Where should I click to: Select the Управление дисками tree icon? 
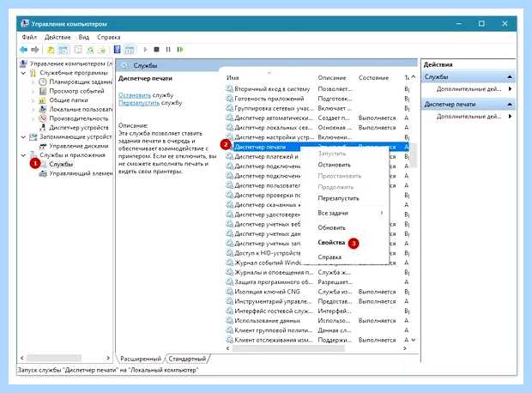pyautogui.click(x=42, y=146)
